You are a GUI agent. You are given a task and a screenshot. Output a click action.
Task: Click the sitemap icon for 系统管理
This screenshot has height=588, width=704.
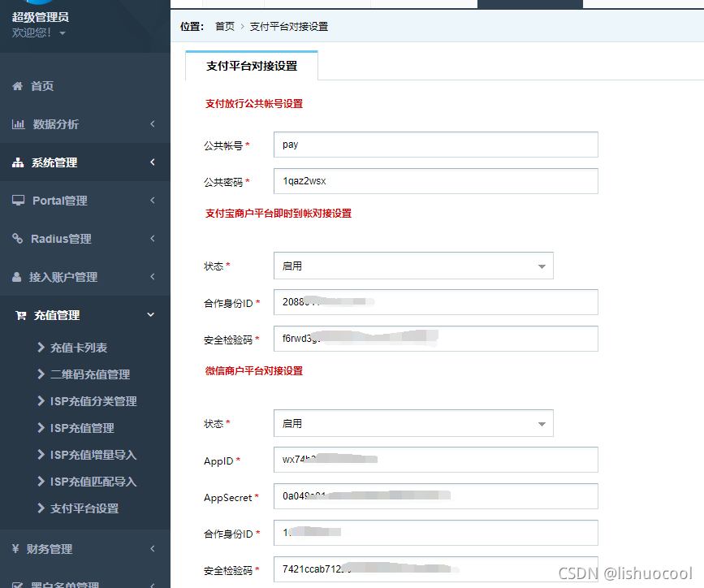coord(18,162)
